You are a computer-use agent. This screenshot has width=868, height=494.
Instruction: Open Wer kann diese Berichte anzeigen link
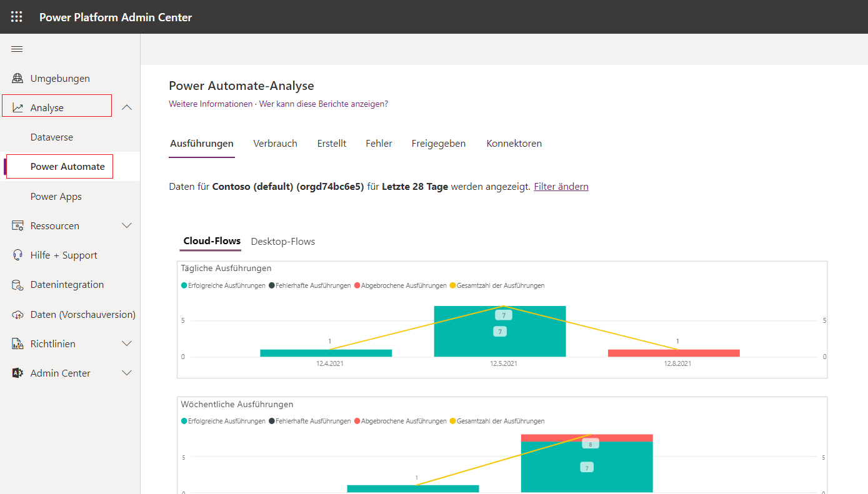click(x=324, y=104)
